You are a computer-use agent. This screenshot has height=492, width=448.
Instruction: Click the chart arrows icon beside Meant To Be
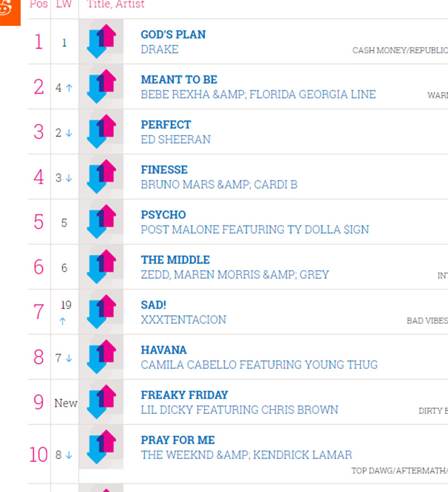(x=101, y=86)
